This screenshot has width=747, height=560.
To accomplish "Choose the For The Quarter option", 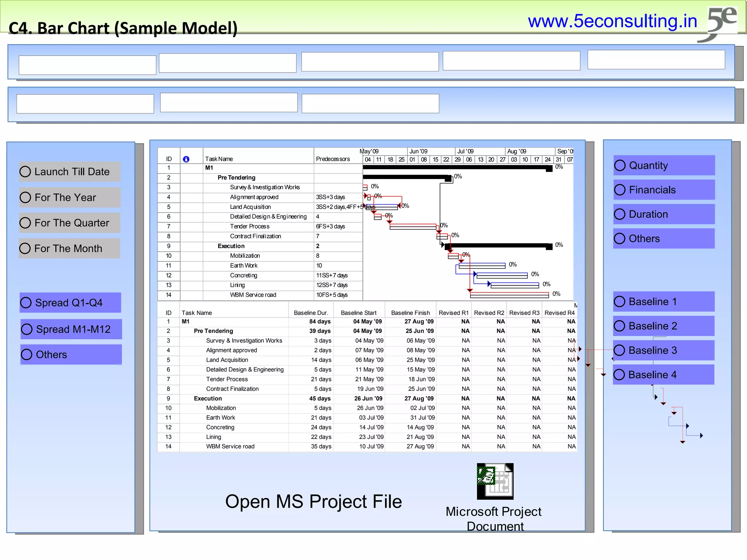I will 70,223.
